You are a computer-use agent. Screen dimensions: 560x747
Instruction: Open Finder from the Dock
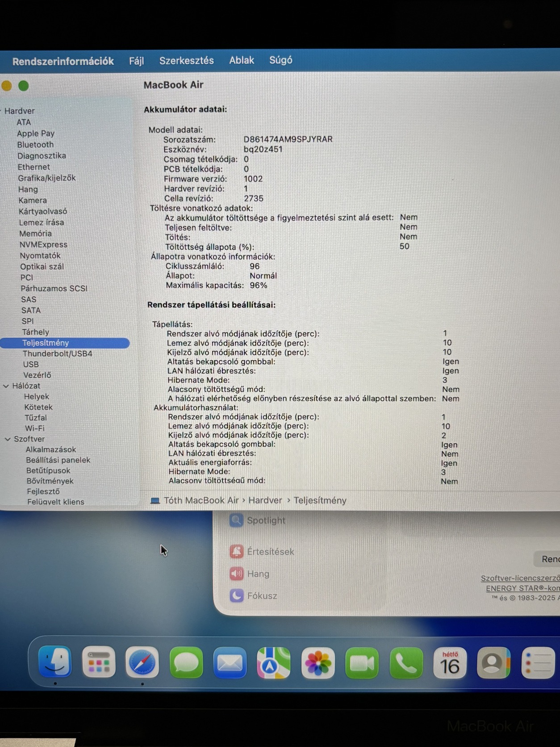[x=55, y=662]
